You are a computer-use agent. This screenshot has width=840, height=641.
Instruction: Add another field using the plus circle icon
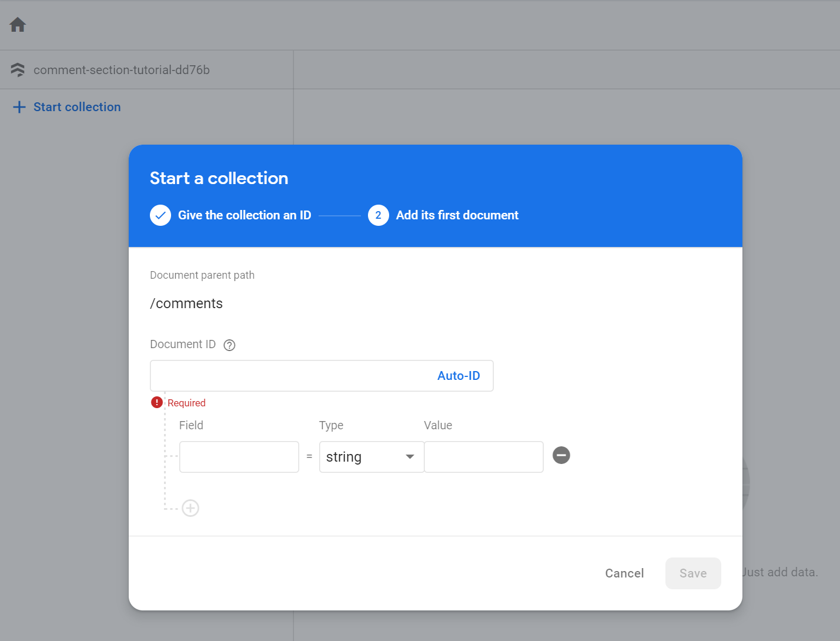(190, 508)
